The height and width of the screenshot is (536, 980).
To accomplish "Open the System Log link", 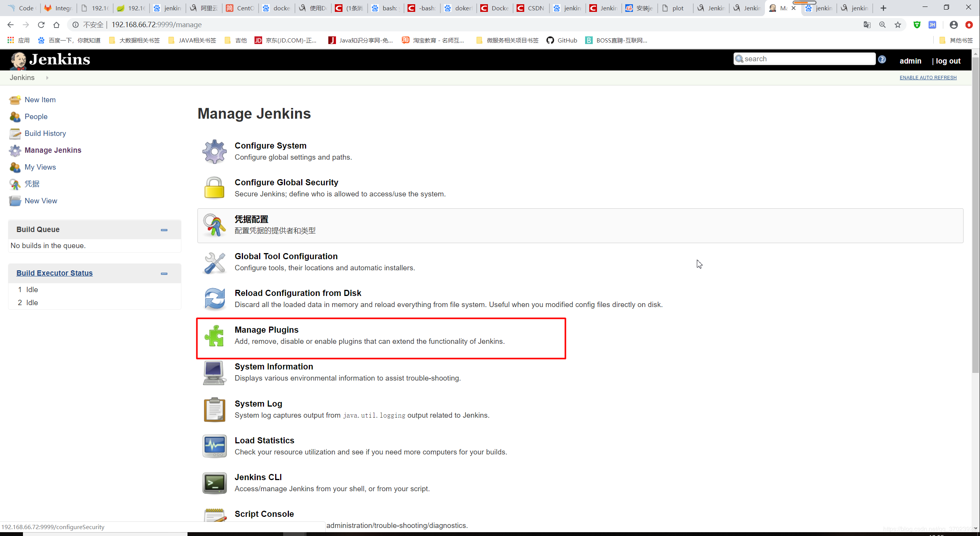I will pyautogui.click(x=258, y=404).
